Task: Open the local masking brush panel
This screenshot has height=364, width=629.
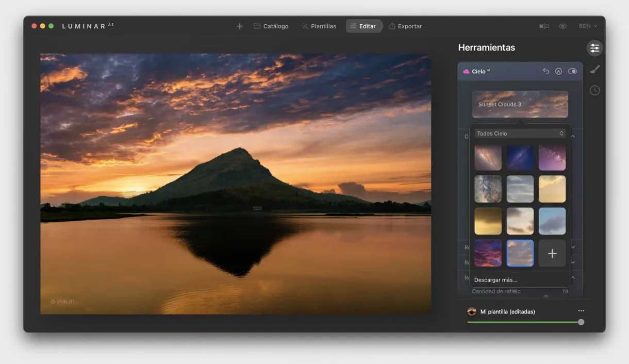Action: tap(594, 69)
